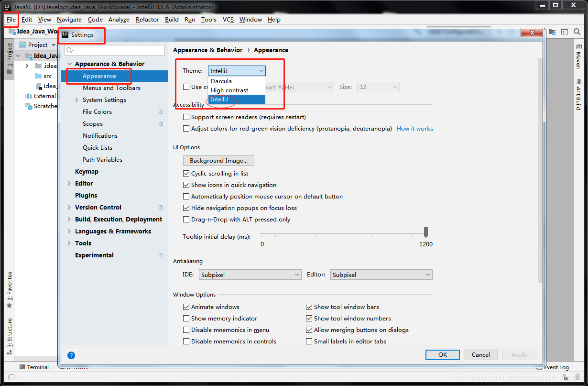Click the External Libraries icon

[29, 96]
